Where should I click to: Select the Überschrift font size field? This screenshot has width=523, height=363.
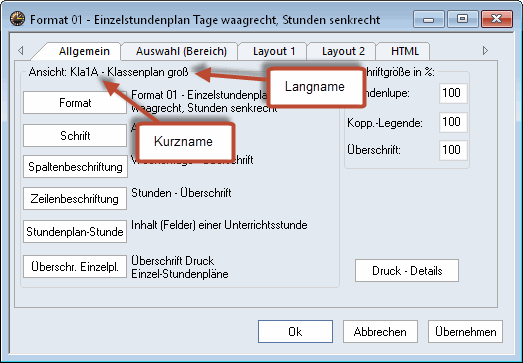(x=453, y=150)
